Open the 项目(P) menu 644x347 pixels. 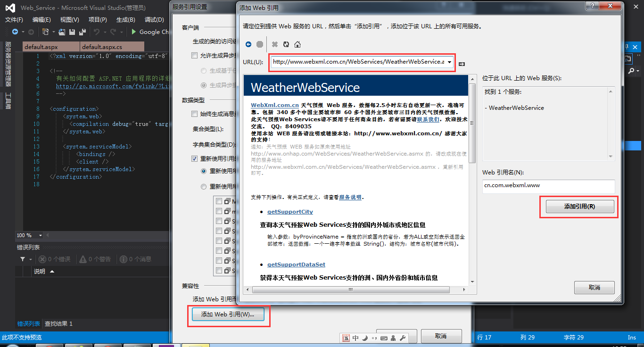pos(98,19)
